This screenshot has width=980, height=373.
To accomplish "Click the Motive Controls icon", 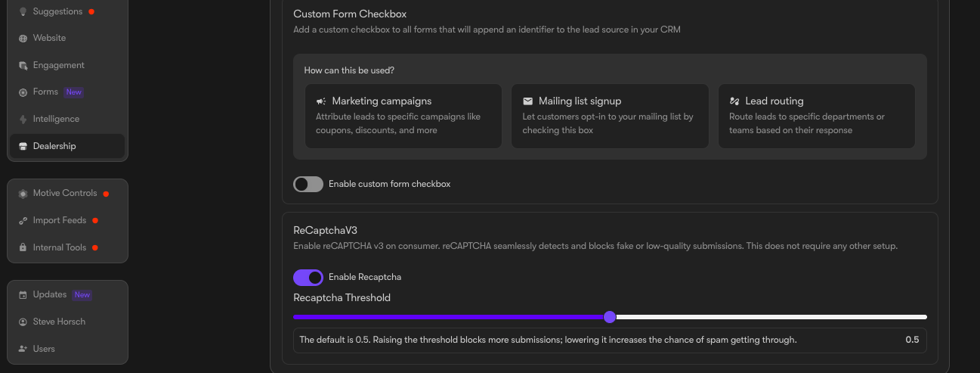I will click(x=23, y=194).
